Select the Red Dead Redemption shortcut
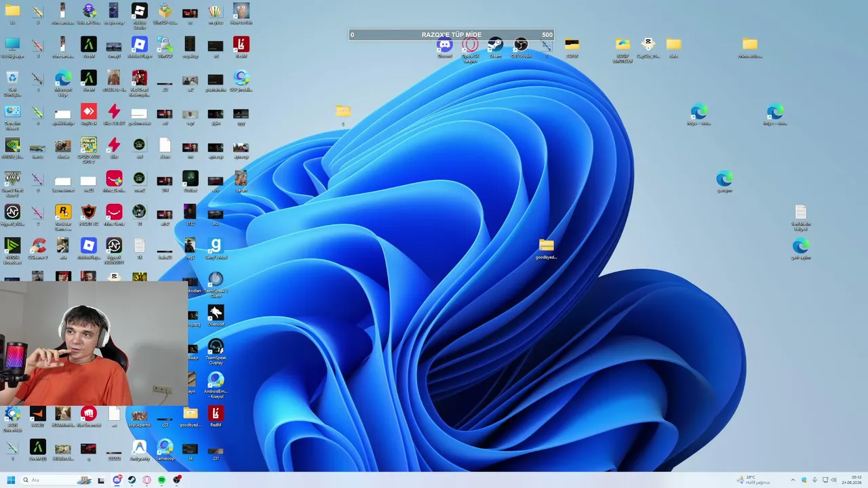This screenshot has height=488, width=868. click(x=139, y=83)
